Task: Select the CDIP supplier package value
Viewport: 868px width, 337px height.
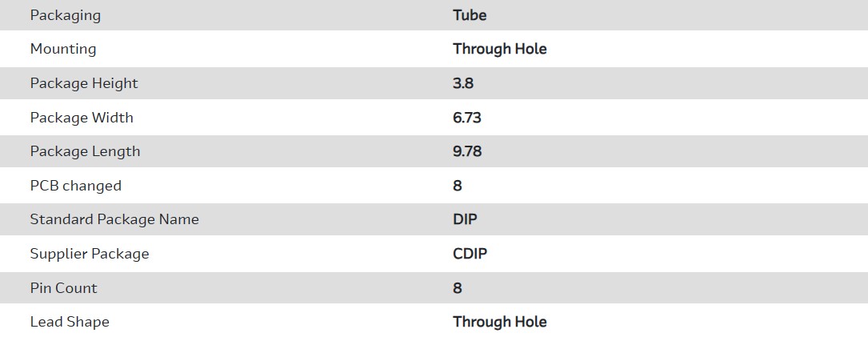Action: tap(470, 254)
